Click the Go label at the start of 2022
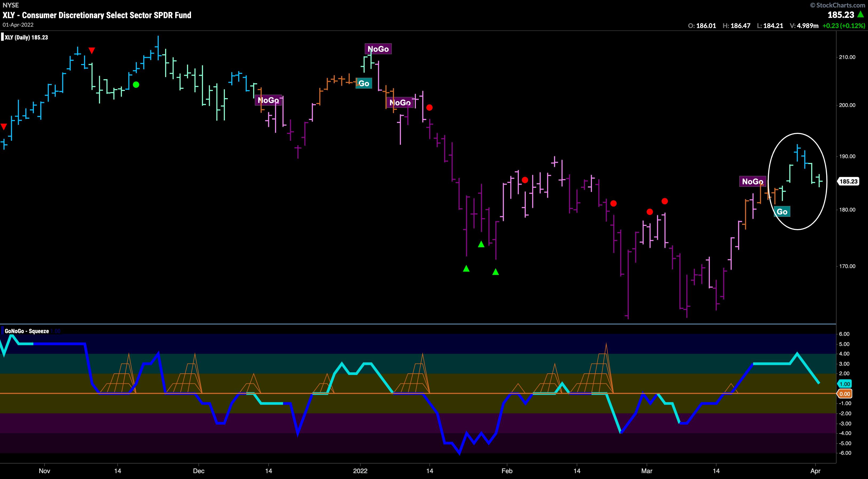This screenshot has width=868, height=479. tap(364, 83)
